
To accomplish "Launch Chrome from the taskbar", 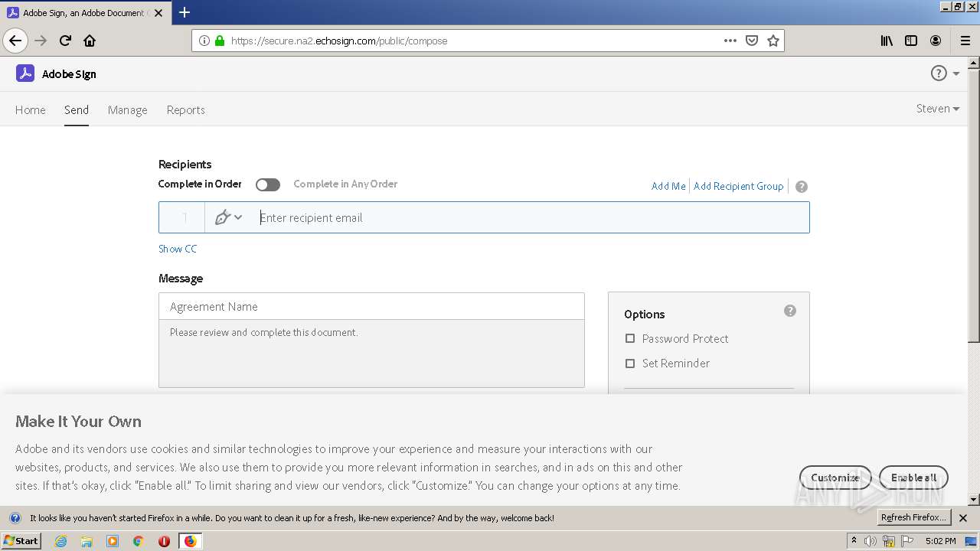I will (139, 541).
